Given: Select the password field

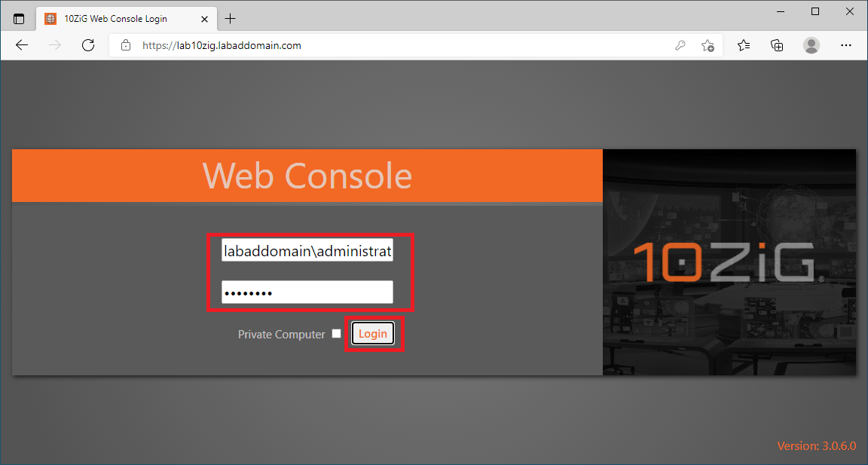Looking at the screenshot, I should coord(307,292).
